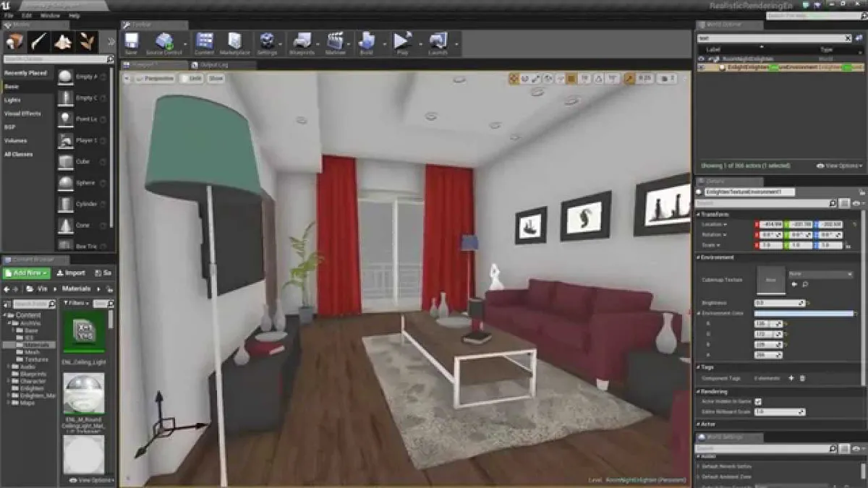Click the Launch toolbar button
The width and height of the screenshot is (868, 488).
[x=438, y=43]
